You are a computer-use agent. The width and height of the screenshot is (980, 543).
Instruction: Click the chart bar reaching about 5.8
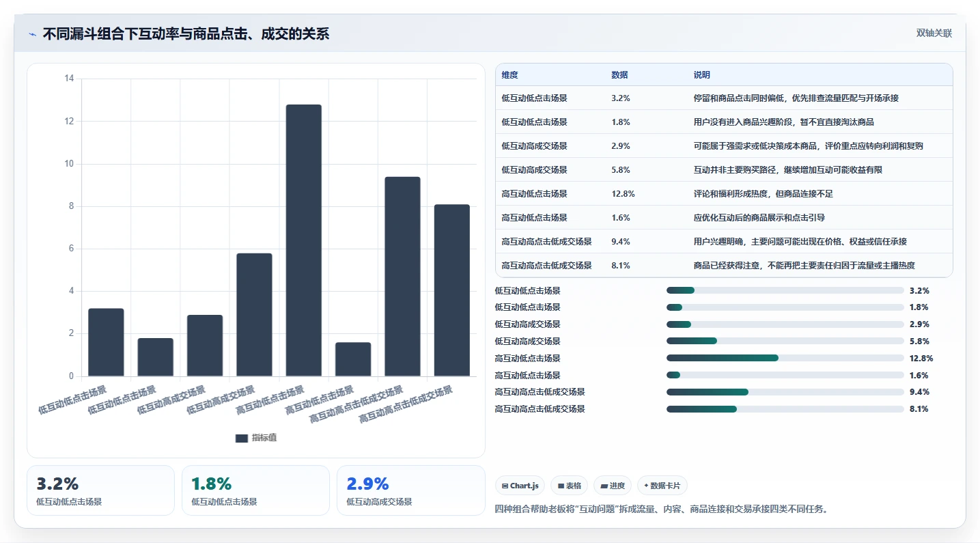(254, 315)
